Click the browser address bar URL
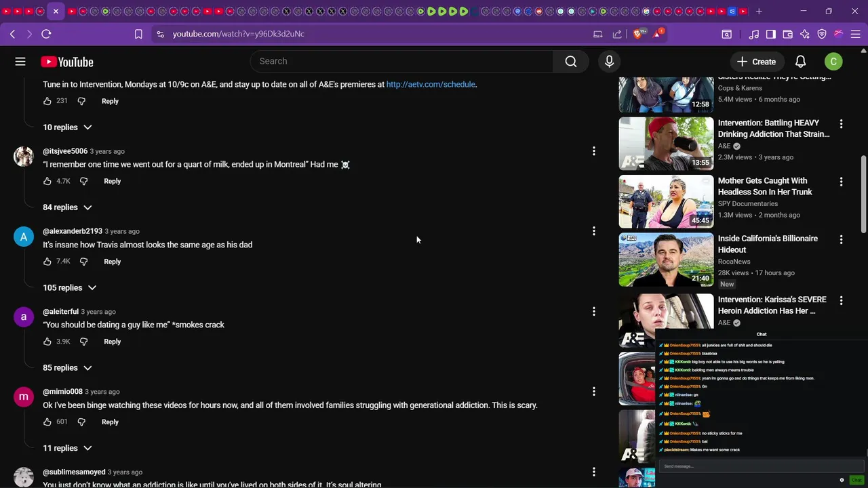The width and height of the screenshot is (868, 488). coord(238,34)
